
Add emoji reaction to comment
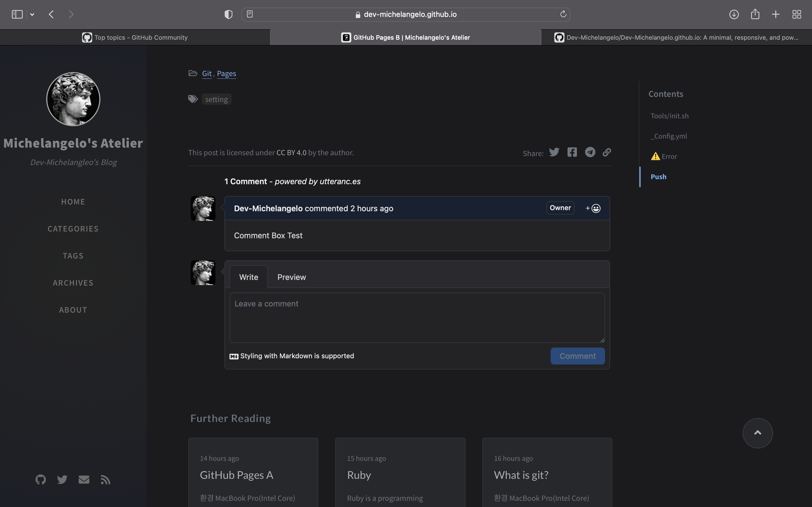coord(593,208)
